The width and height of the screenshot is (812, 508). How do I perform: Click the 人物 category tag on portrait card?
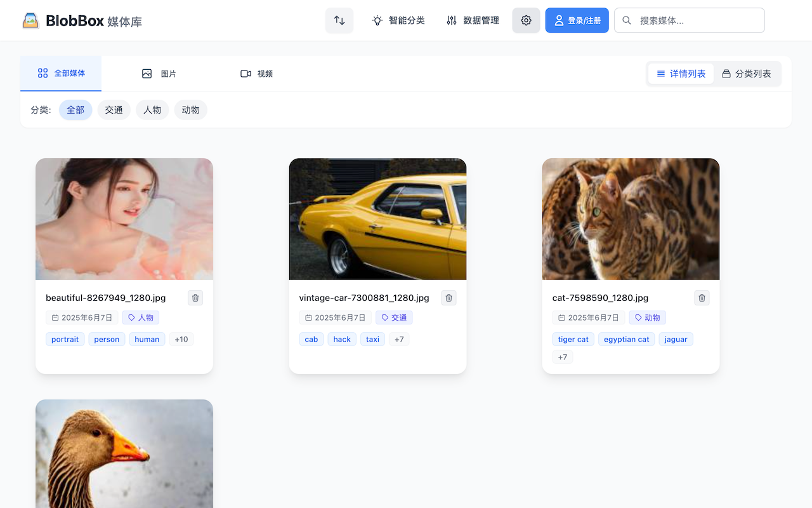(141, 317)
